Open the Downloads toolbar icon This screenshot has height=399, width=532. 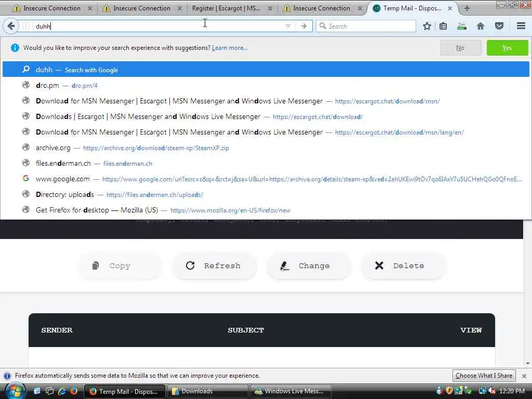pyautogui.click(x=462, y=26)
